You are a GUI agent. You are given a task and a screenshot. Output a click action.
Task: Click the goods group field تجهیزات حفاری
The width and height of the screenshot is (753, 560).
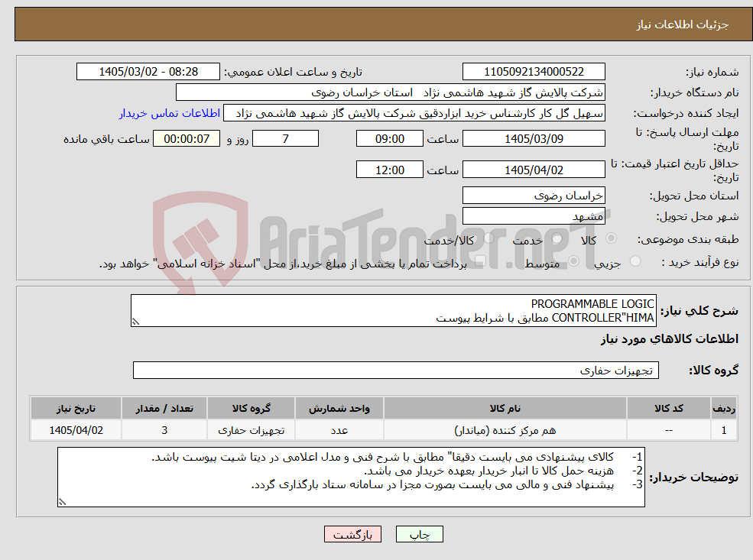pos(396,370)
